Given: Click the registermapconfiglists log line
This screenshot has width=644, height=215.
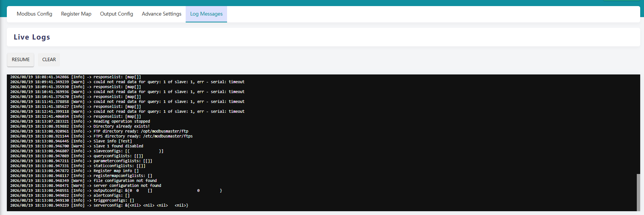Looking at the screenshot, I should pos(81,176).
